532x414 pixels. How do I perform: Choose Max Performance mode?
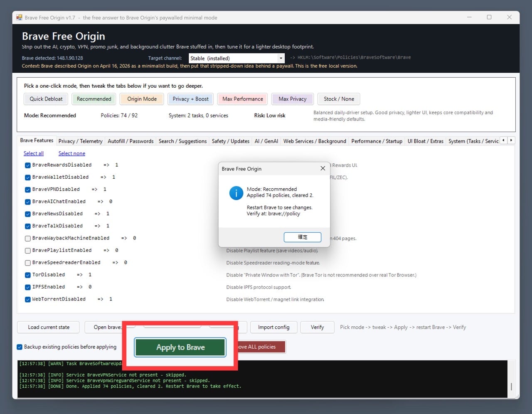243,99
